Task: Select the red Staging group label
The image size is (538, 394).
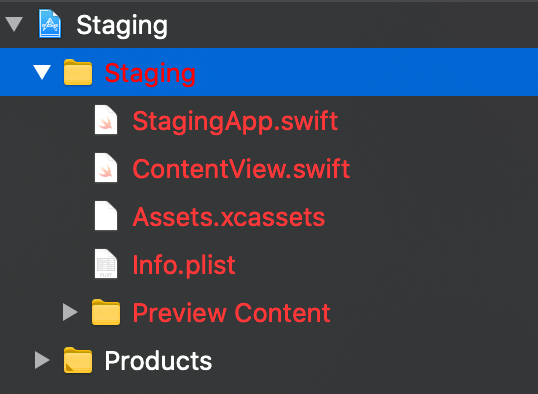Action: point(150,73)
